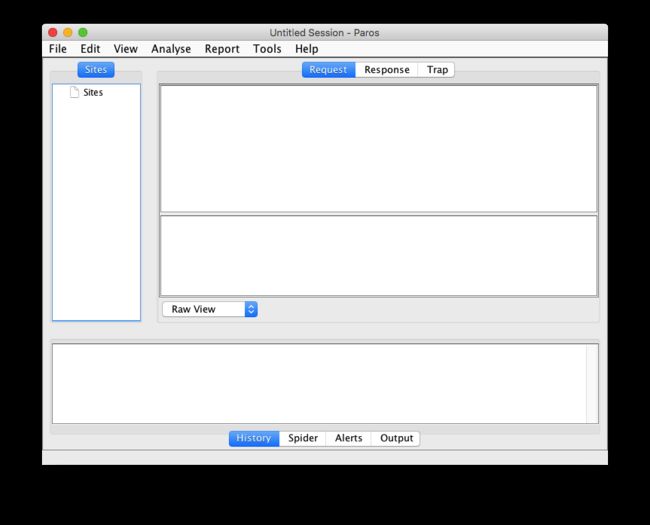The width and height of the screenshot is (650, 525).
Task: Open the Tools menu
Action: click(267, 49)
